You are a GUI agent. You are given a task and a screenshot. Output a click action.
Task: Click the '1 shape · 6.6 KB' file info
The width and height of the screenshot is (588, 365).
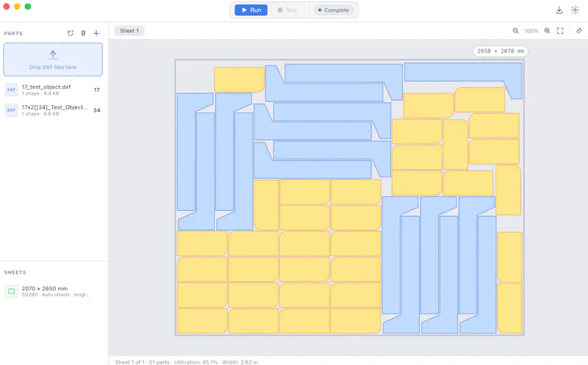[40, 114]
